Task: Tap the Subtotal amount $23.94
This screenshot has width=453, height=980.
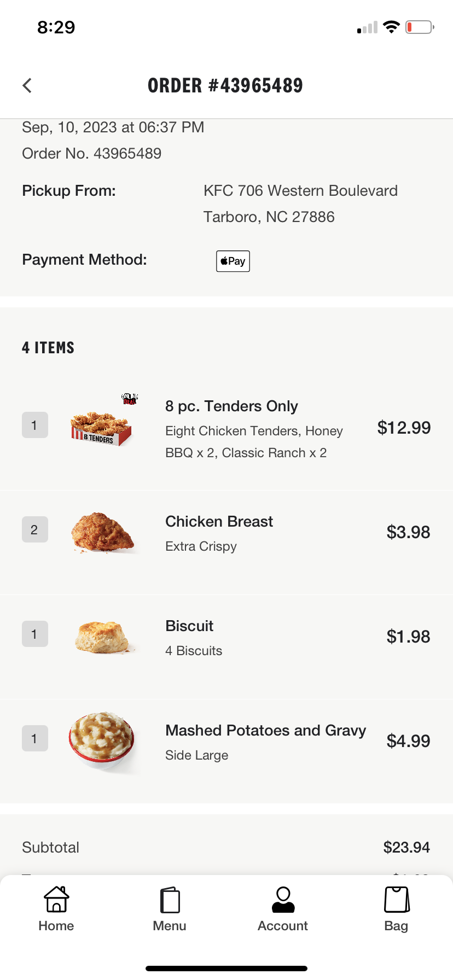Action: coord(406,848)
